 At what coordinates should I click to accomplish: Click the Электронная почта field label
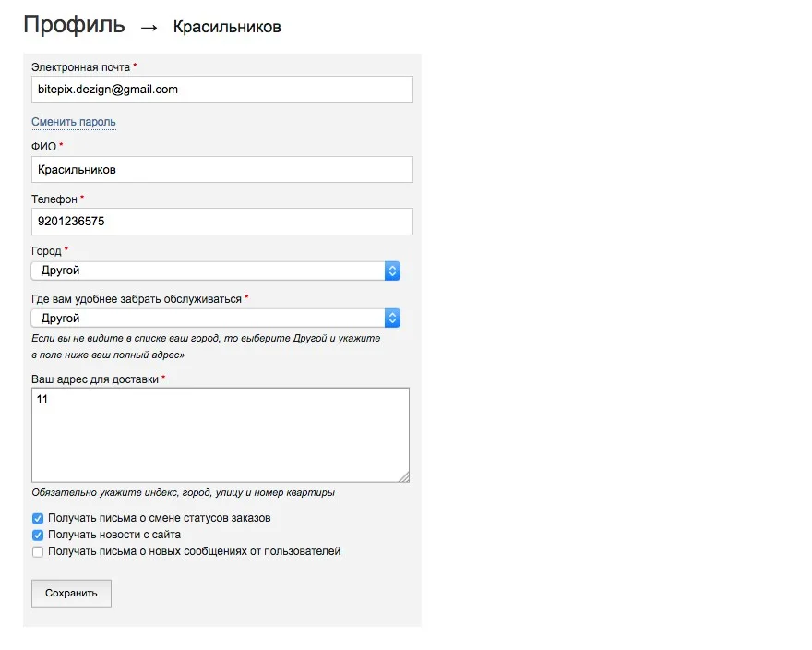click(81, 66)
